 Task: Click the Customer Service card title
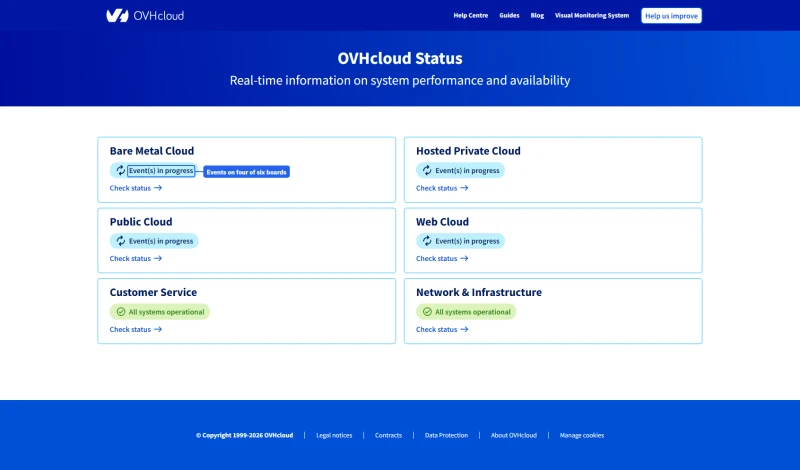point(153,292)
